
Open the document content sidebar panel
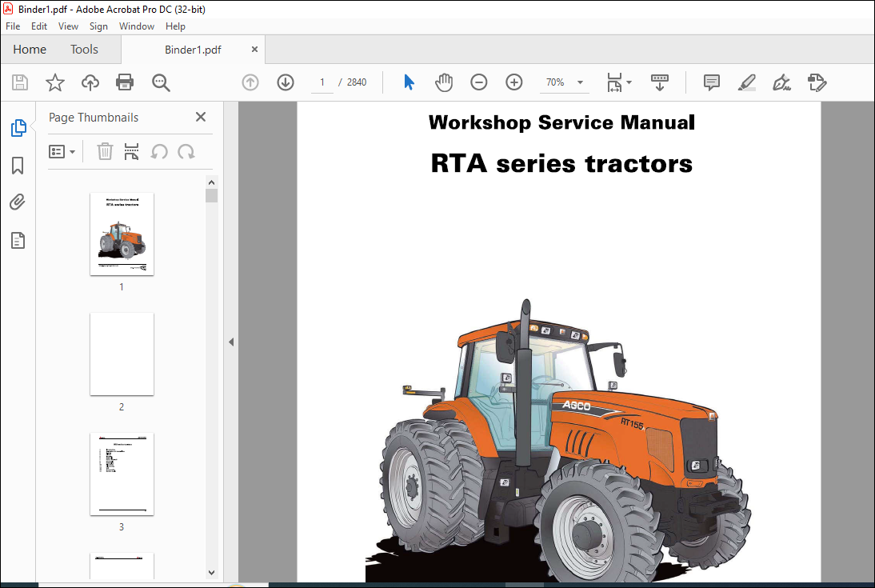pos(18,241)
